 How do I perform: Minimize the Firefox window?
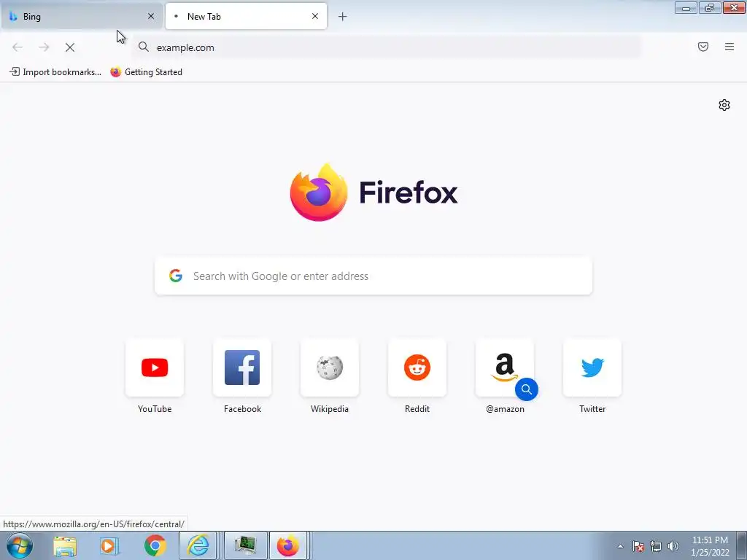click(686, 8)
